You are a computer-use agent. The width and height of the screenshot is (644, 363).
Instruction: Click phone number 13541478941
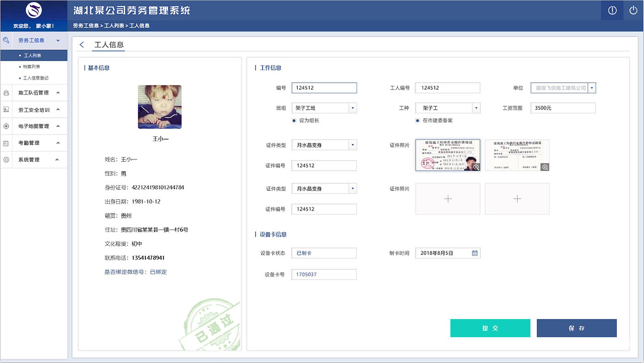(x=148, y=258)
